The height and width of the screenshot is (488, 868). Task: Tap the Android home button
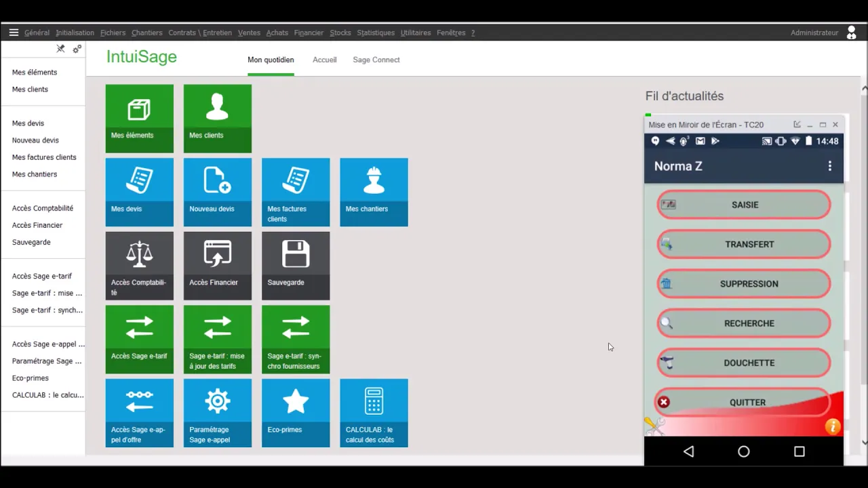744,451
